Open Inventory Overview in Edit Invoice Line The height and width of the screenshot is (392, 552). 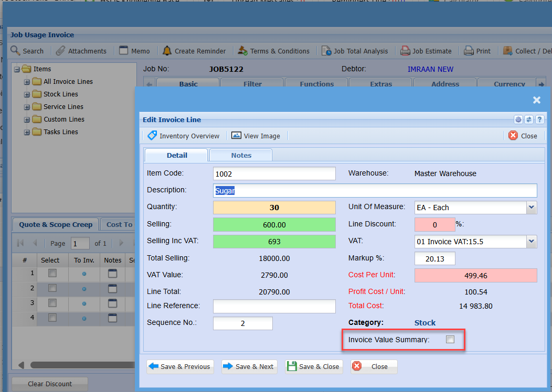click(184, 136)
